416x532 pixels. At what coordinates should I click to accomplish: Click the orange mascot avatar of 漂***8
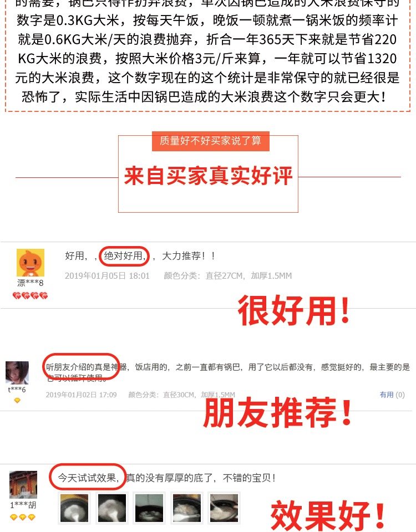(x=31, y=263)
